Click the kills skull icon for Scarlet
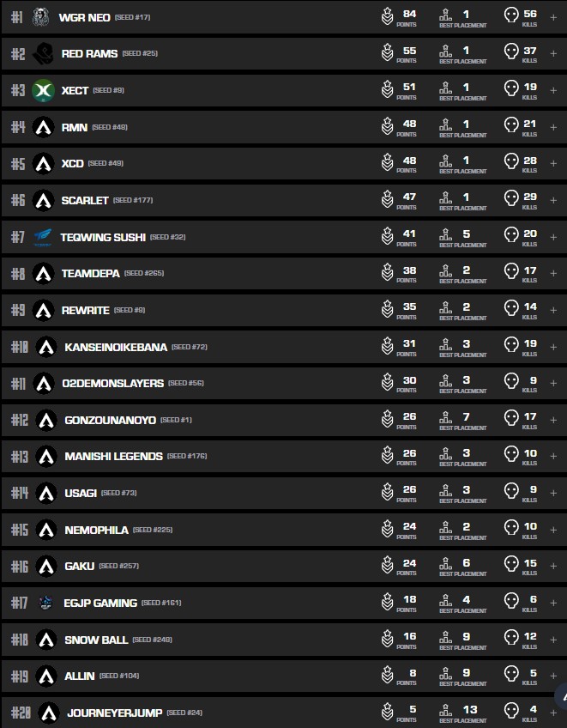 point(511,200)
